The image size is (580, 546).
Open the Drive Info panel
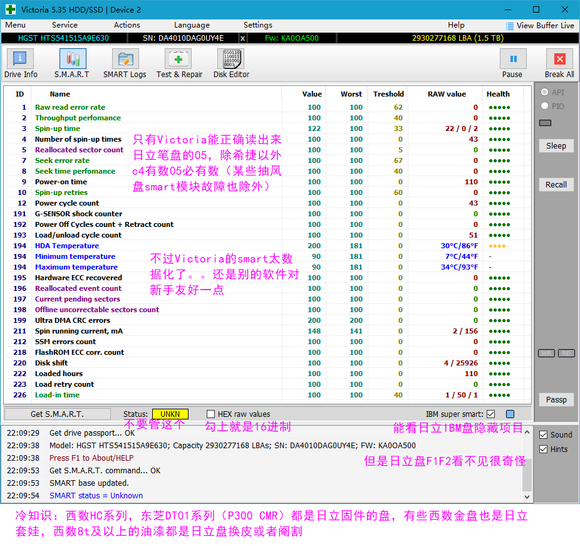(x=20, y=63)
